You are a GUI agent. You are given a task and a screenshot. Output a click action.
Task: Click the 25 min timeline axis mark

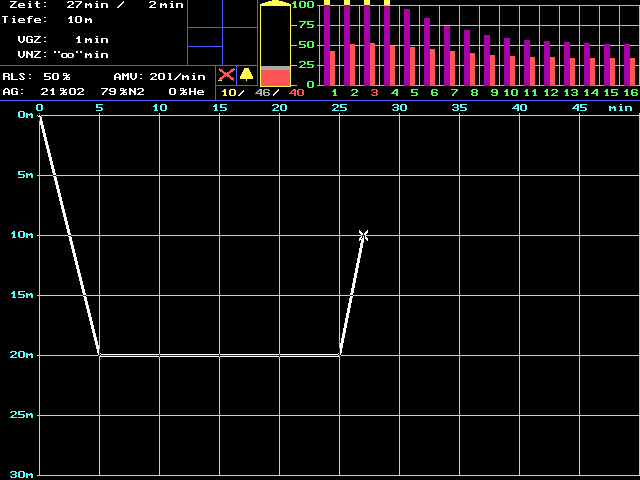(340, 107)
